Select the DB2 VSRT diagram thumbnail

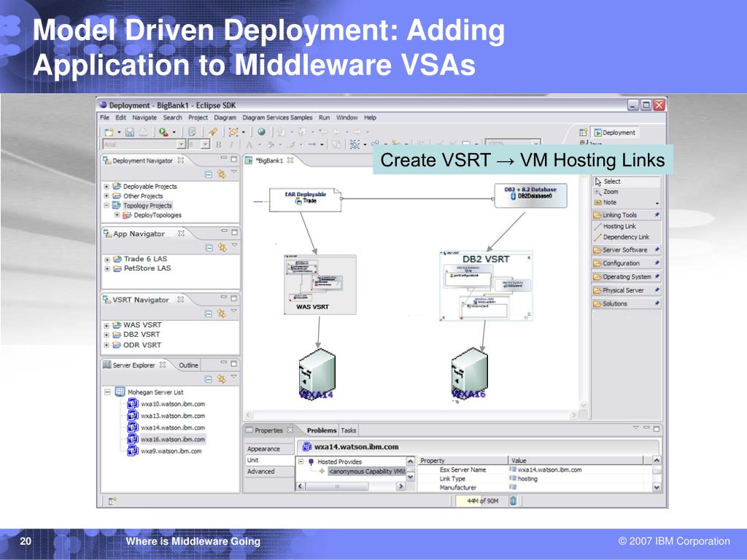[486, 286]
